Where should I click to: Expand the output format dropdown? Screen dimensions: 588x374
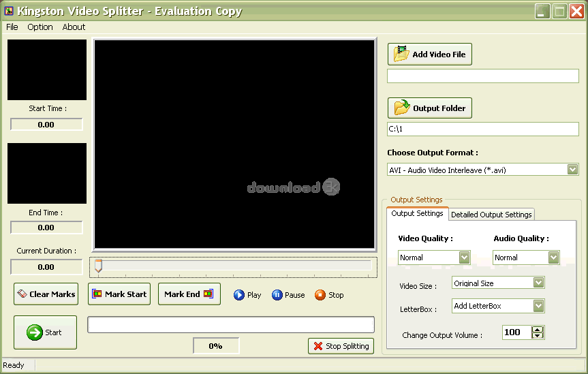point(572,170)
